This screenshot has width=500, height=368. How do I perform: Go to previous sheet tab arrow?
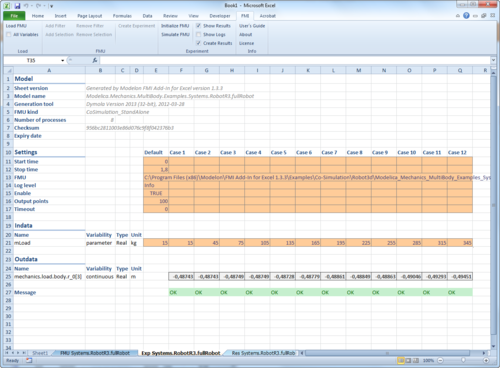(x=13, y=353)
